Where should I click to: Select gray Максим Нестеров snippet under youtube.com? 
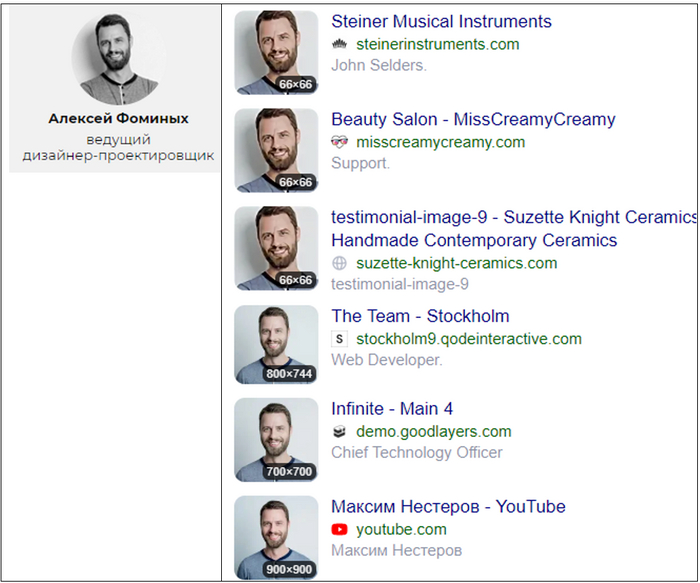pyautogui.click(x=396, y=550)
